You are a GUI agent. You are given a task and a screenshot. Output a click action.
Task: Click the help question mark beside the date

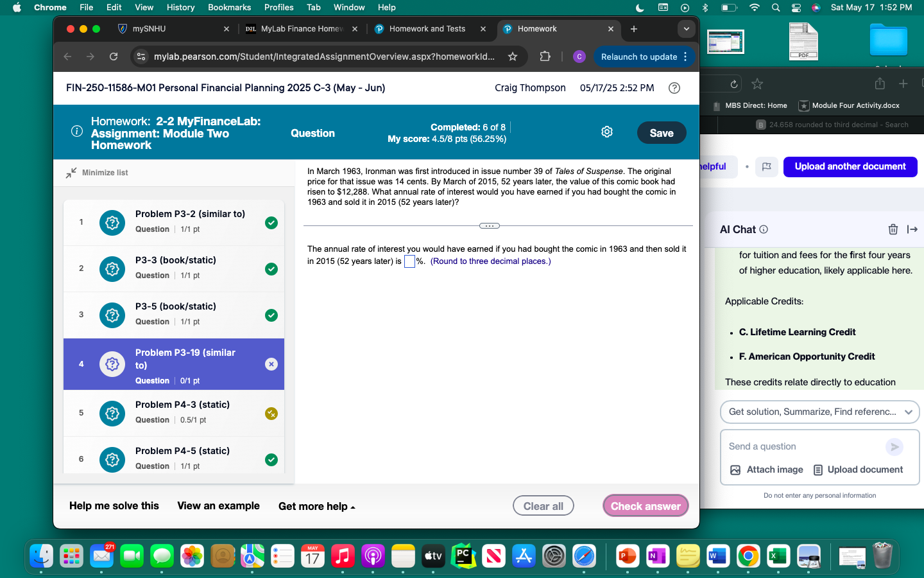pyautogui.click(x=674, y=88)
